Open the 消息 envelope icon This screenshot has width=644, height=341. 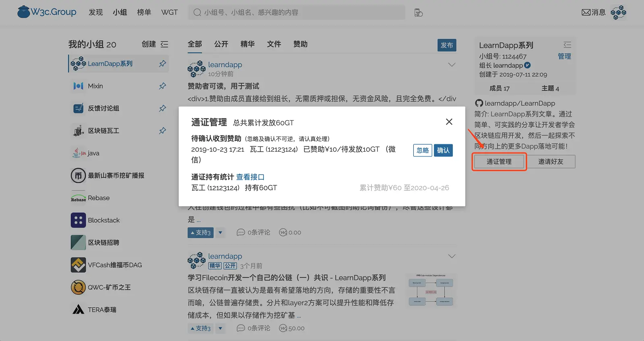[x=586, y=12]
